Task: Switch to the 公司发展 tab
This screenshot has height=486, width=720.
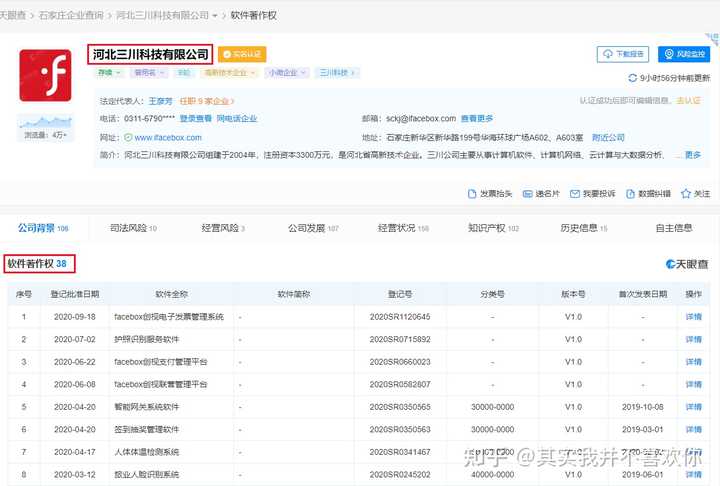Action: click(313, 228)
